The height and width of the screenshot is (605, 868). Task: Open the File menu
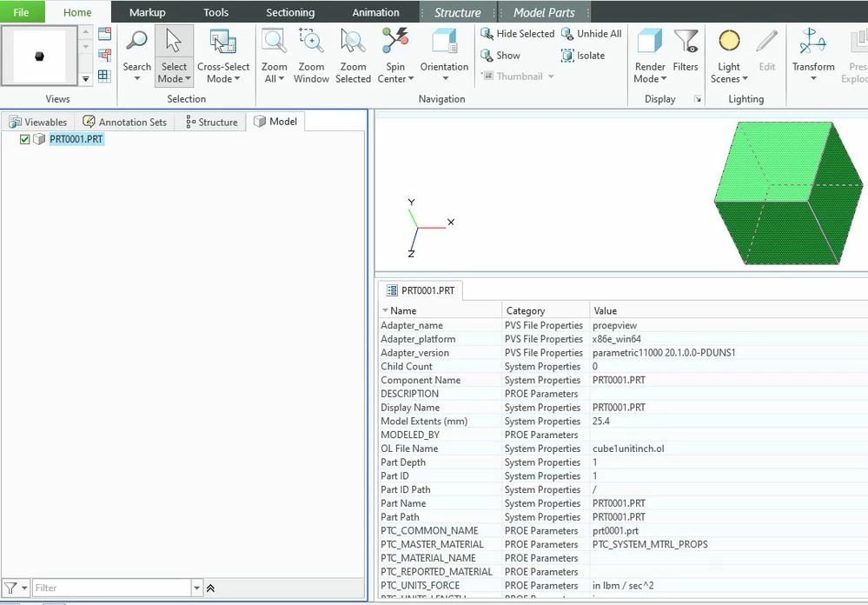(x=21, y=12)
